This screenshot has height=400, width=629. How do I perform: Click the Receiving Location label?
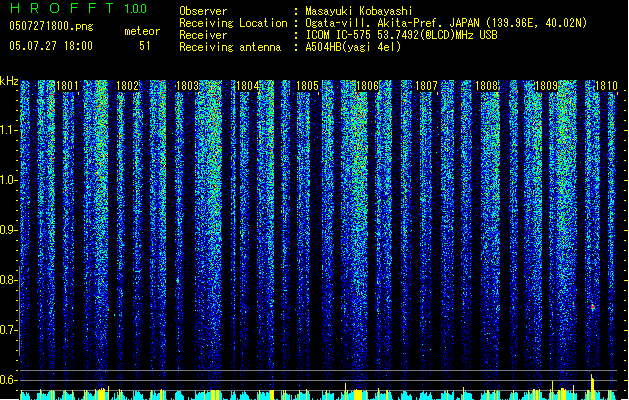pos(233,23)
